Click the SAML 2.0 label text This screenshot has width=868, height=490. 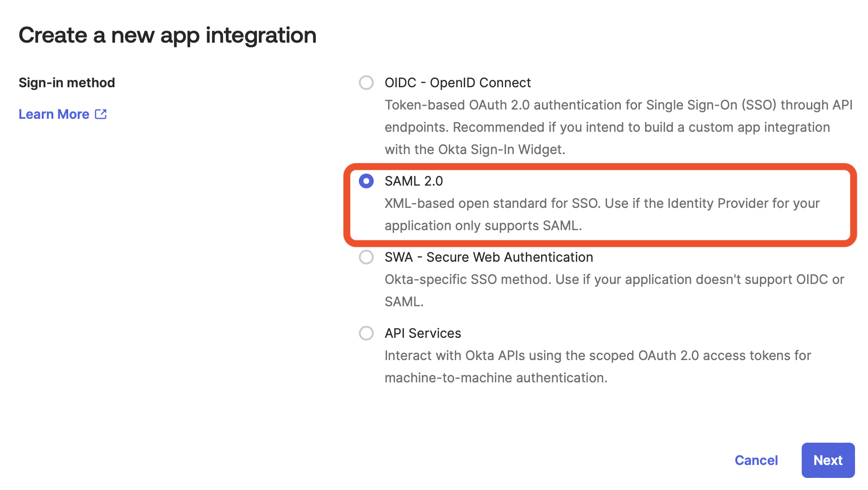pyautogui.click(x=414, y=181)
